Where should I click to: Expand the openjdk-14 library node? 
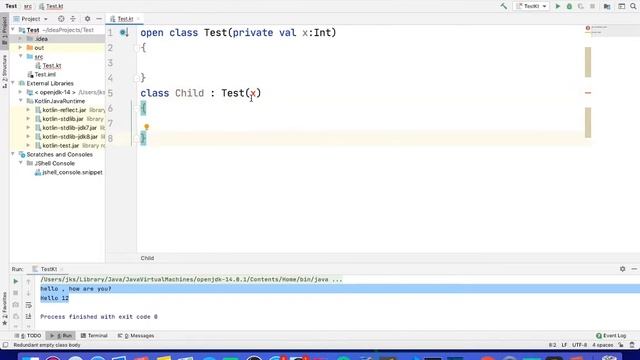click(x=20, y=92)
